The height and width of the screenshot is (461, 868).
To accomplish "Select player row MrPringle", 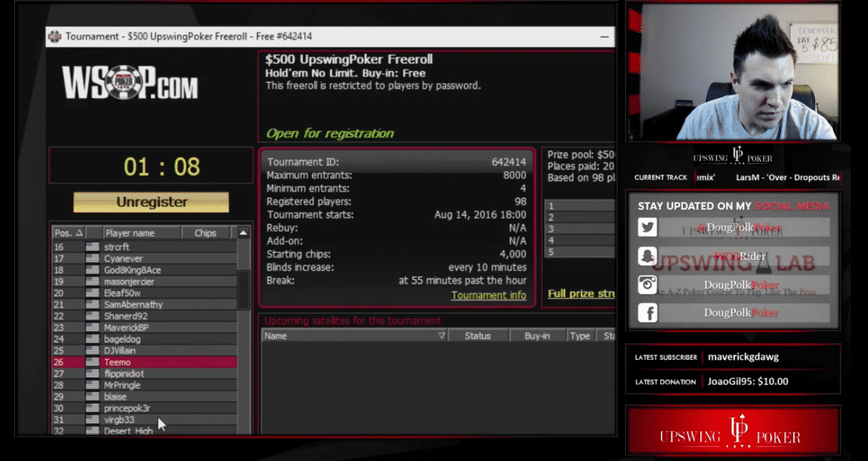I will tap(144, 385).
